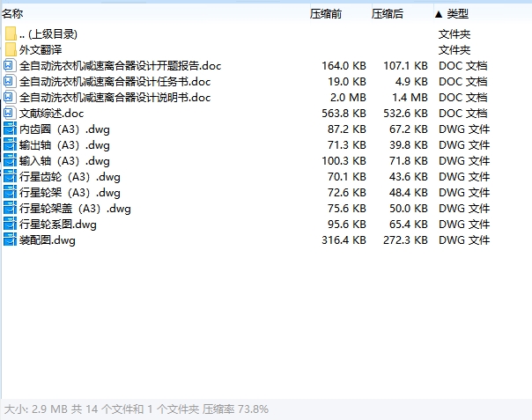Click the 272.3 KB compressed size cell
Image resolution: width=532 pixels, height=420 pixels.
(x=405, y=240)
